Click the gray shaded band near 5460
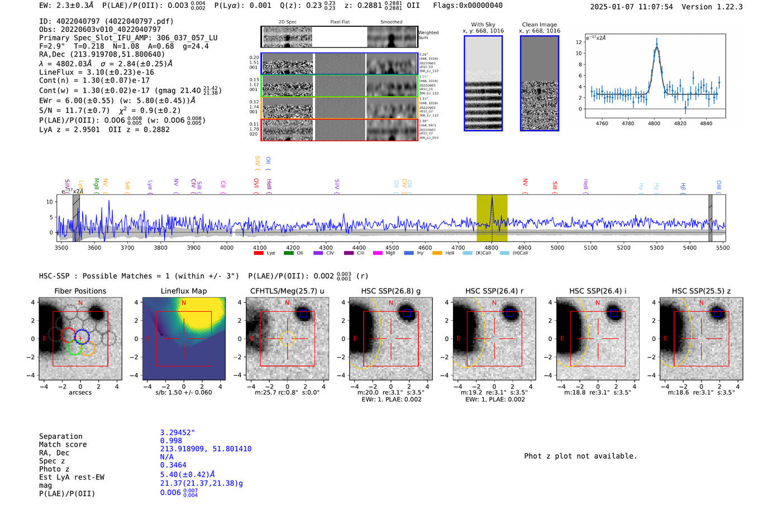Image resolution: width=782 pixels, height=532 pixels. click(711, 218)
